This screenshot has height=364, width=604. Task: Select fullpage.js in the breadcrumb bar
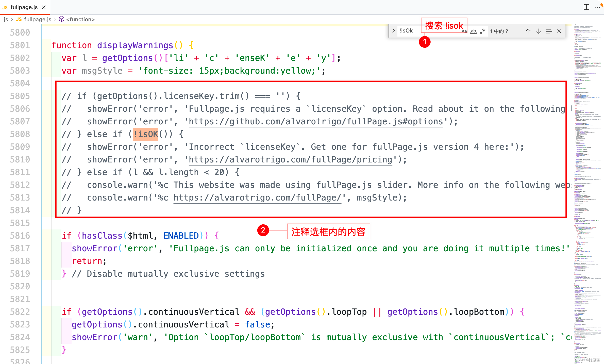(38, 19)
